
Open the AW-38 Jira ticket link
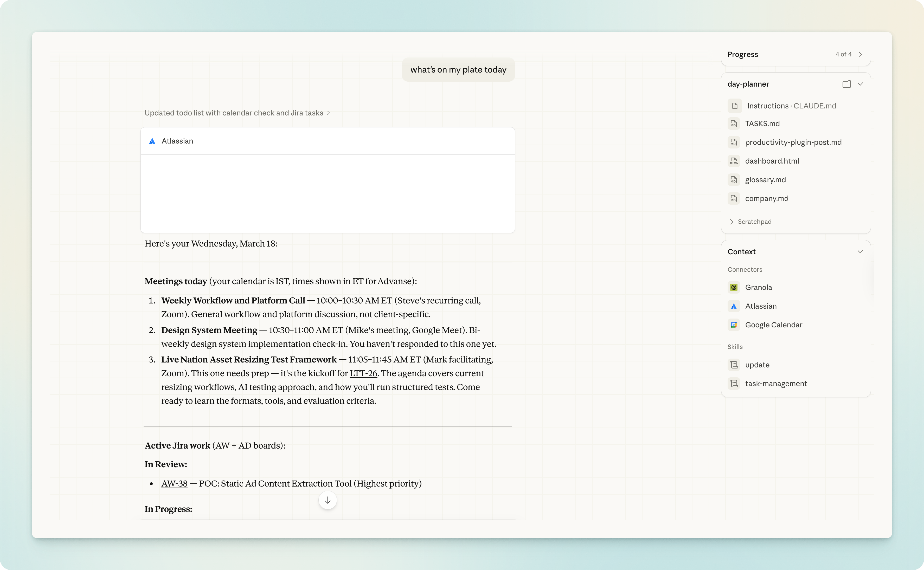(174, 483)
